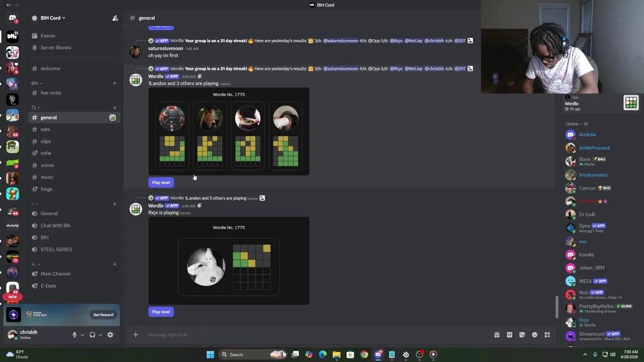Go to the live-notis channel
This screenshot has width=644, height=362.
(x=74, y=93)
